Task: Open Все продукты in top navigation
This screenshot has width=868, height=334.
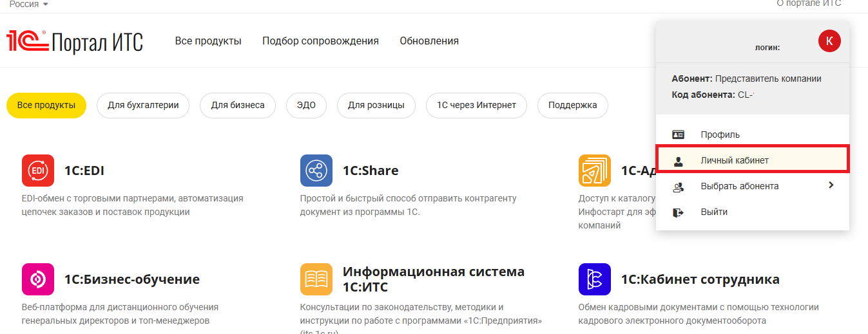Action: (208, 41)
